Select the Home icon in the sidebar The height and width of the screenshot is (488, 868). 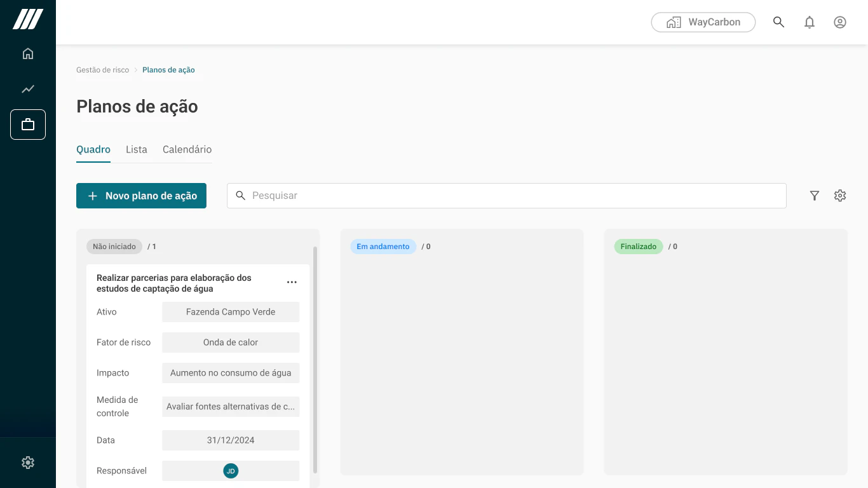(28, 53)
